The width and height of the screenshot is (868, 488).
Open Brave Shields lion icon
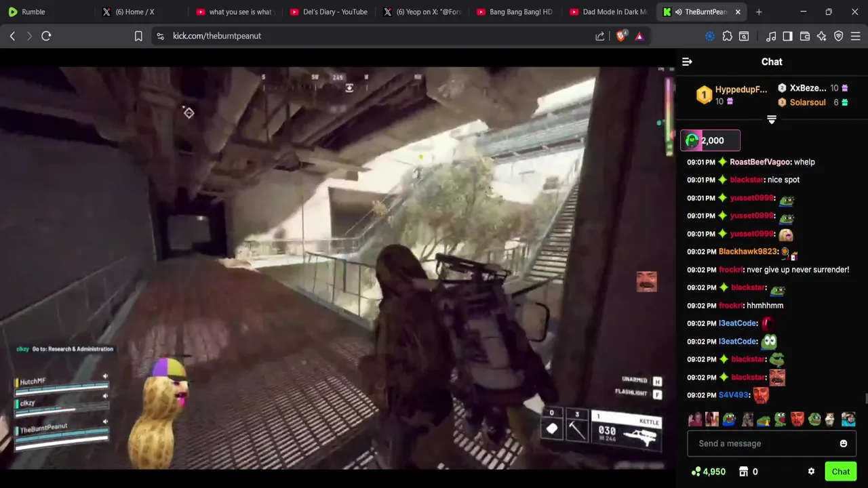click(x=621, y=36)
